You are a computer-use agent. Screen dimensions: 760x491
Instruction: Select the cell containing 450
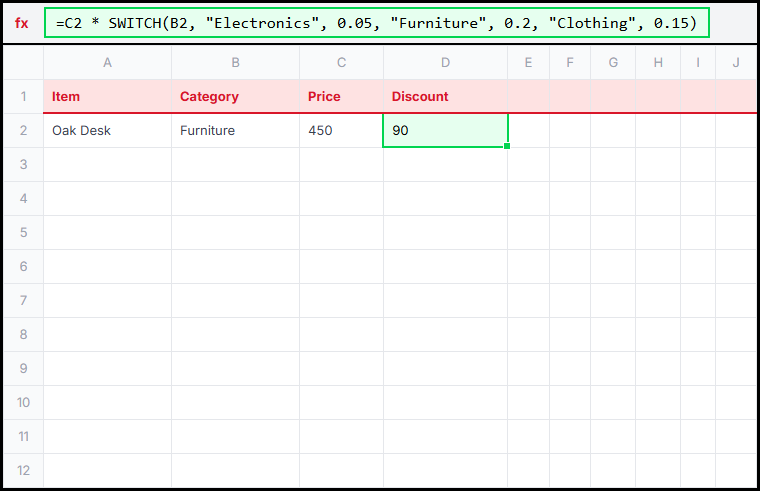pos(341,131)
